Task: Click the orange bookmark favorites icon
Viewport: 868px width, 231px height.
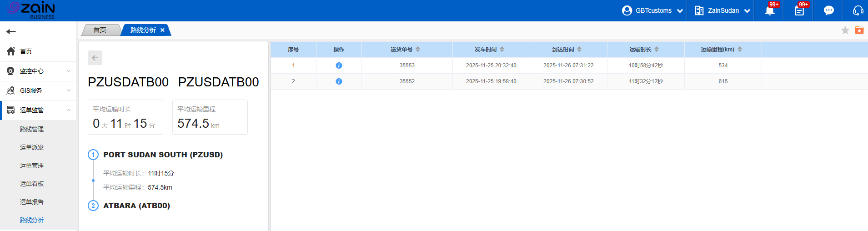Action: point(859,30)
